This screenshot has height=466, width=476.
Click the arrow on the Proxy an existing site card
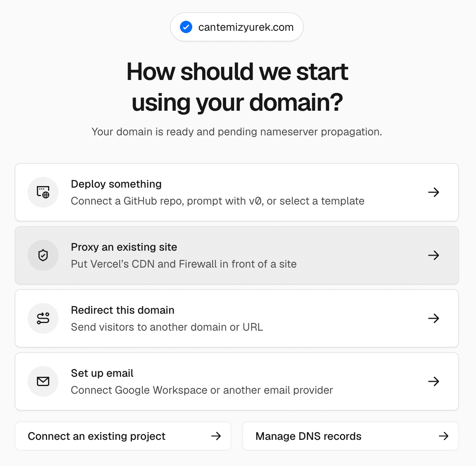click(434, 255)
